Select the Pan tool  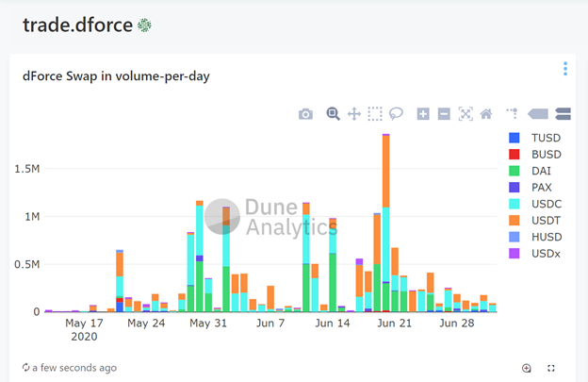tap(354, 114)
